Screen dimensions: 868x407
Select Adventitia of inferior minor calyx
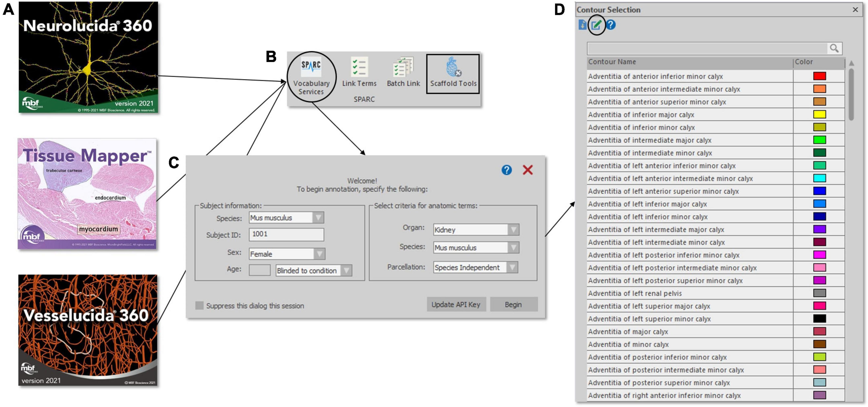coord(716,127)
